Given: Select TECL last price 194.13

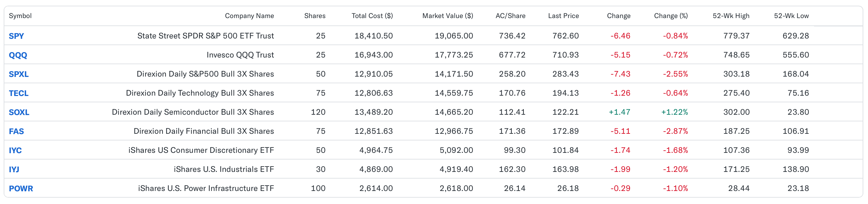Looking at the screenshot, I should pyautogui.click(x=565, y=93).
